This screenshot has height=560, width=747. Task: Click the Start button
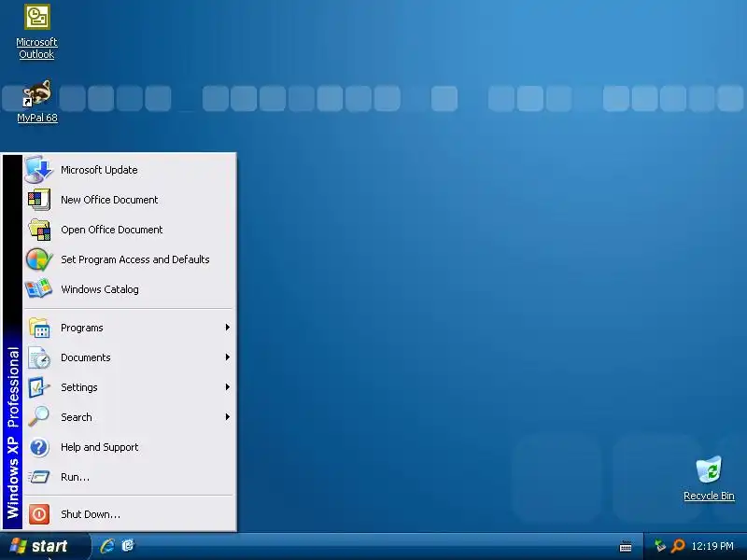[45, 546]
